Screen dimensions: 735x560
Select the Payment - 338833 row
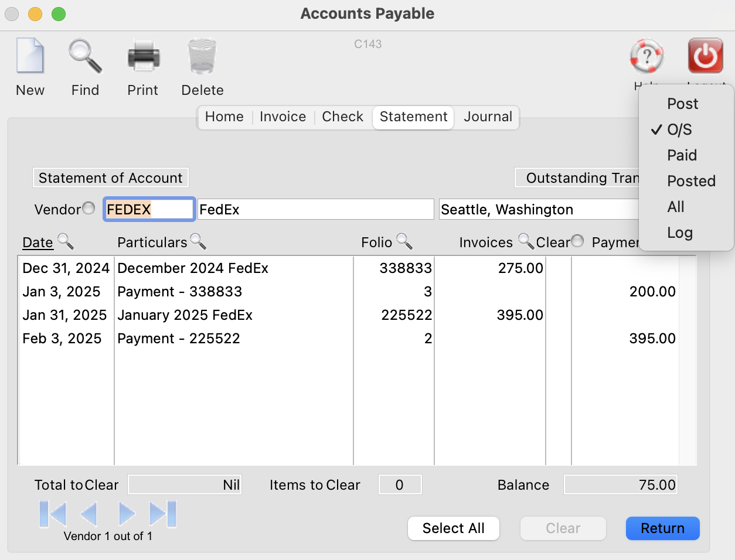click(349, 292)
